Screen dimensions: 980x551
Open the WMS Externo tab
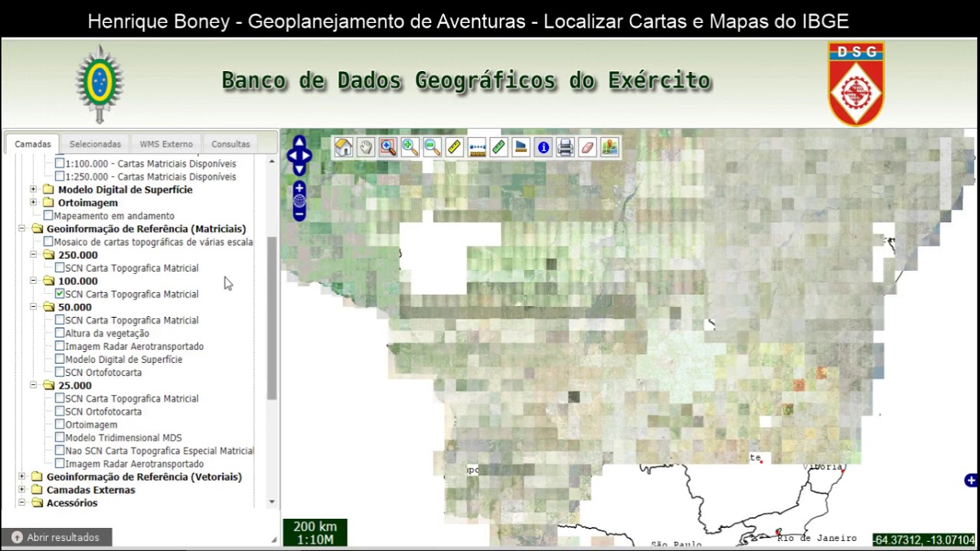pos(166,144)
